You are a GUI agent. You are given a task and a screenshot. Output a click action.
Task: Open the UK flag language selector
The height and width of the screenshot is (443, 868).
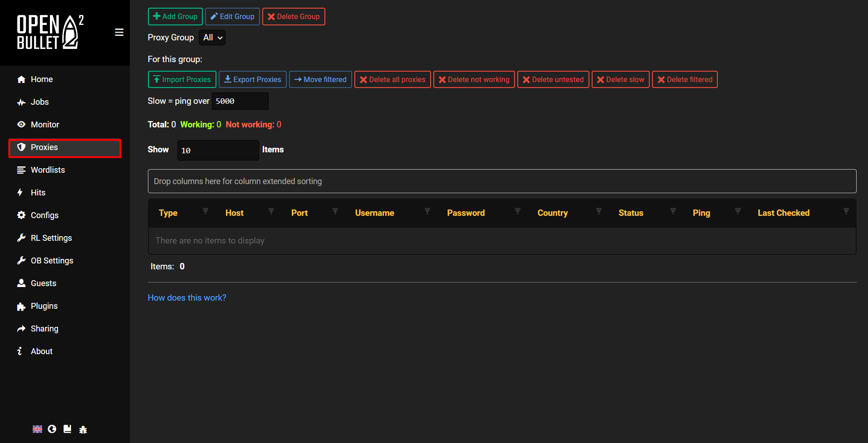[38, 429]
